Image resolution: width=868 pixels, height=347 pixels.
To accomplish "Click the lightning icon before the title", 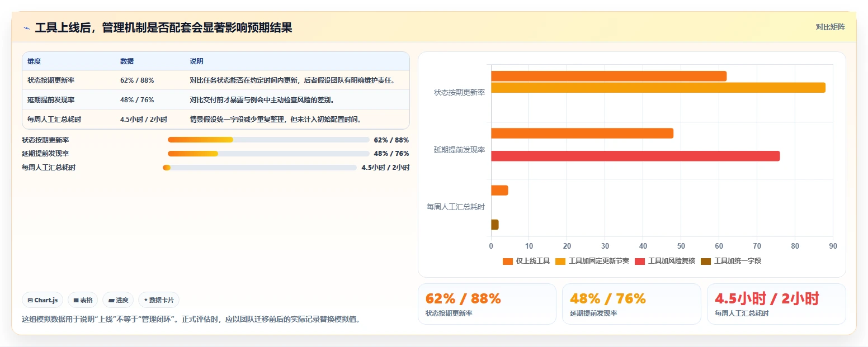I will pyautogui.click(x=26, y=27).
